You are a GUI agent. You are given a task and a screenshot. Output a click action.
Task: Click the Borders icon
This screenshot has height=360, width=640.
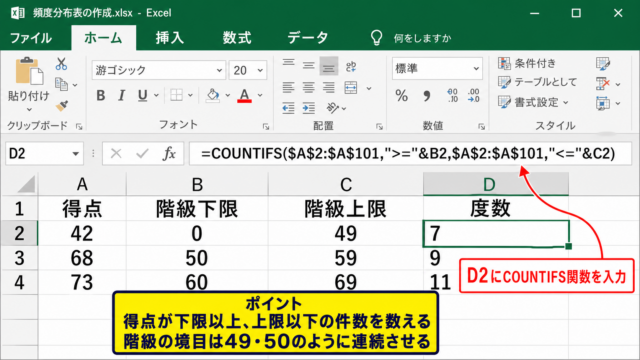pyautogui.click(x=176, y=96)
